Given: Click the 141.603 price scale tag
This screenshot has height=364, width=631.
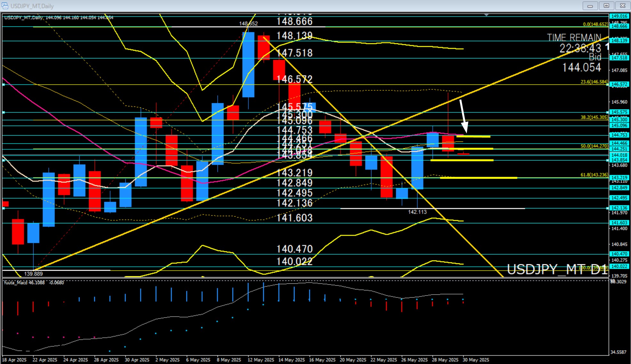Looking at the screenshot, I should tap(619, 223).
